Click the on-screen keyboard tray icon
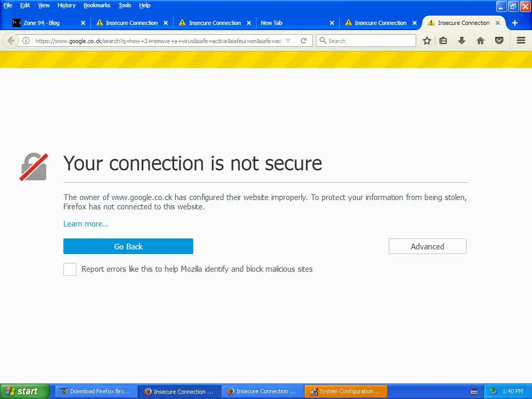The height and width of the screenshot is (399, 532). click(x=474, y=392)
